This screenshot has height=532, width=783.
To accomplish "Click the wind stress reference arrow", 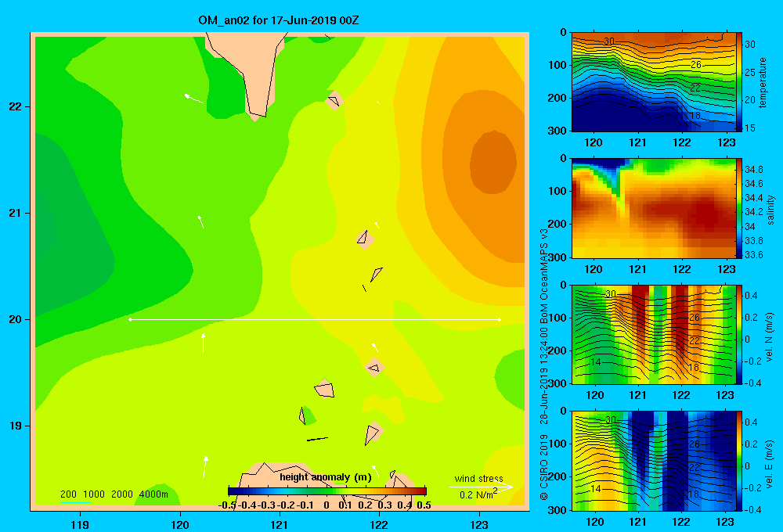I will (x=482, y=487).
